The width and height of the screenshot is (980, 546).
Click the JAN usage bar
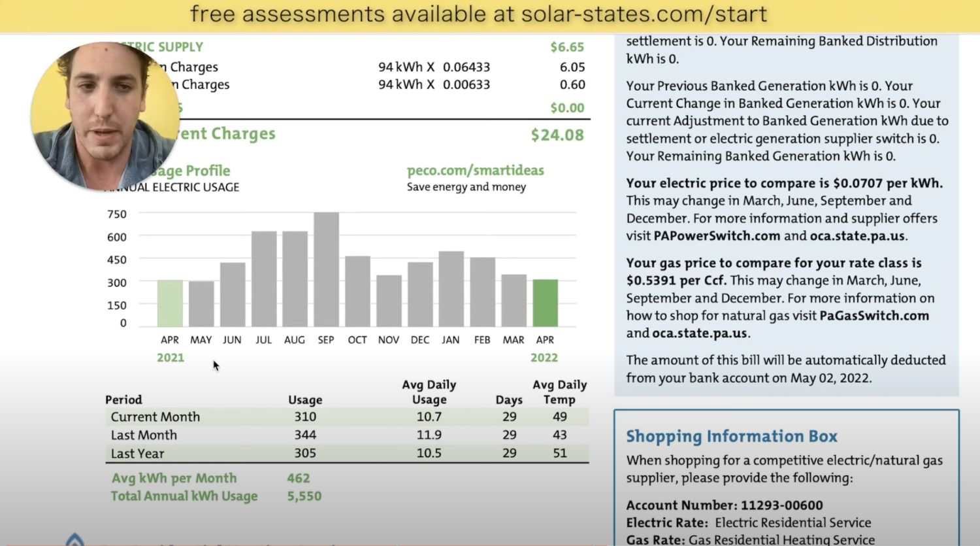click(451, 288)
